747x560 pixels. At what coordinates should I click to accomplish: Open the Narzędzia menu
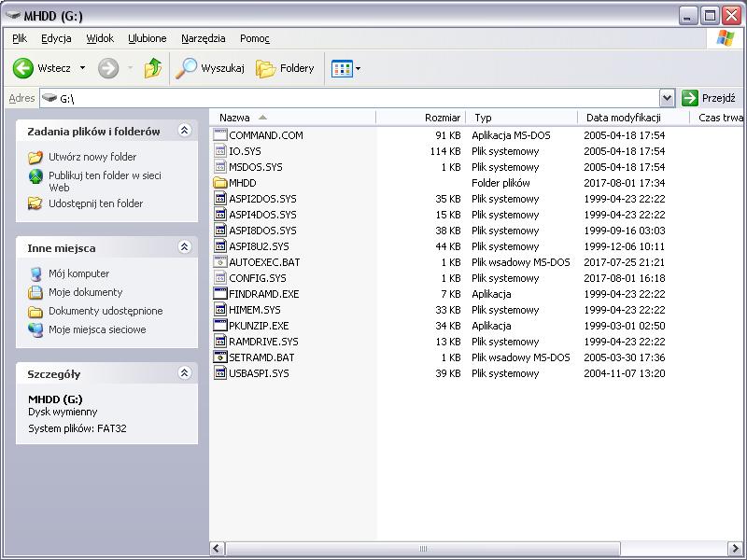204,38
